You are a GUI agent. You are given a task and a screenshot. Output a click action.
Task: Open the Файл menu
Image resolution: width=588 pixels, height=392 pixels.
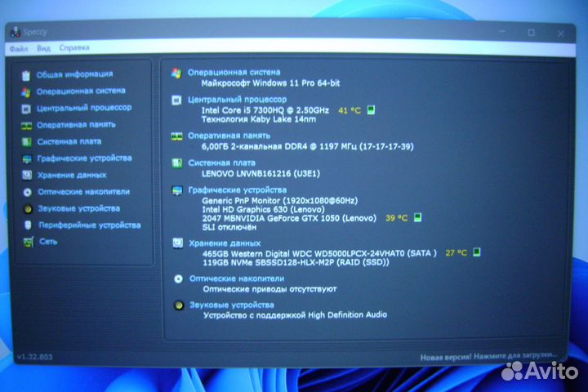point(18,49)
